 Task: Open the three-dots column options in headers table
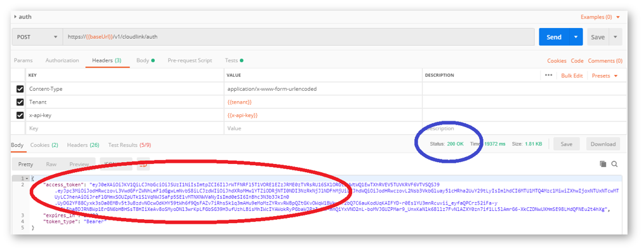548,75
